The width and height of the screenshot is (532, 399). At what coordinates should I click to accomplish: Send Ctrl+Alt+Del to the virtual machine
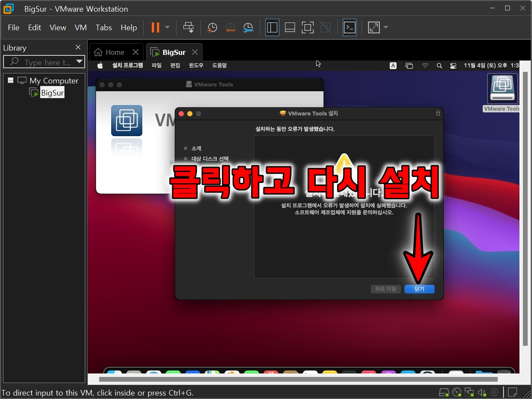coord(189,28)
